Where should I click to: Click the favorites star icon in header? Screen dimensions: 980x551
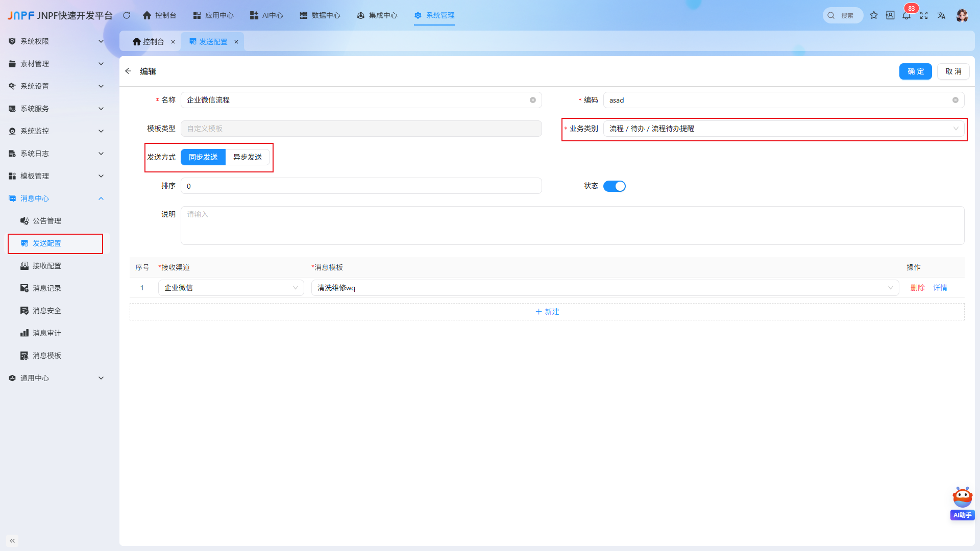coord(874,15)
